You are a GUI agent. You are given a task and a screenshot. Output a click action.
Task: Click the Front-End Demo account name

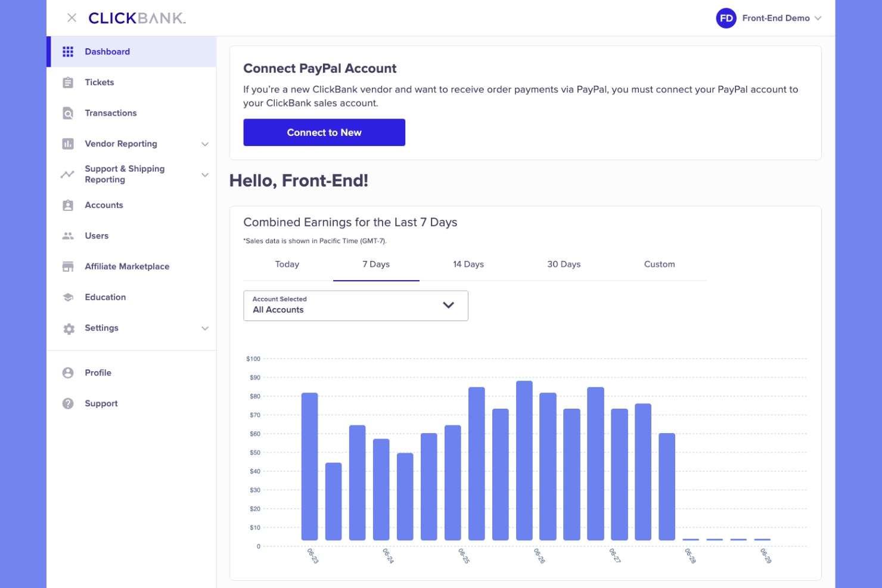(x=776, y=18)
